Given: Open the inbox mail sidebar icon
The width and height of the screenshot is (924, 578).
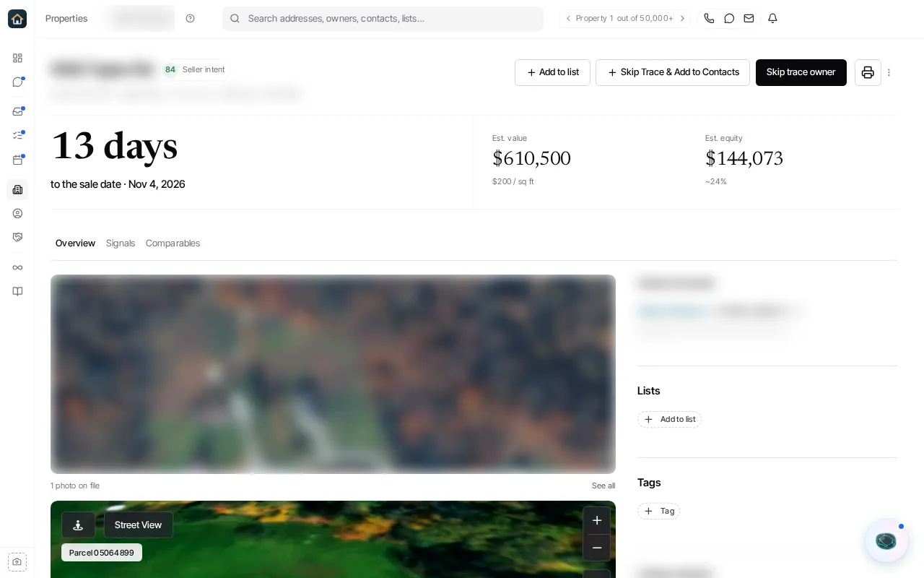Looking at the screenshot, I should click(x=17, y=111).
